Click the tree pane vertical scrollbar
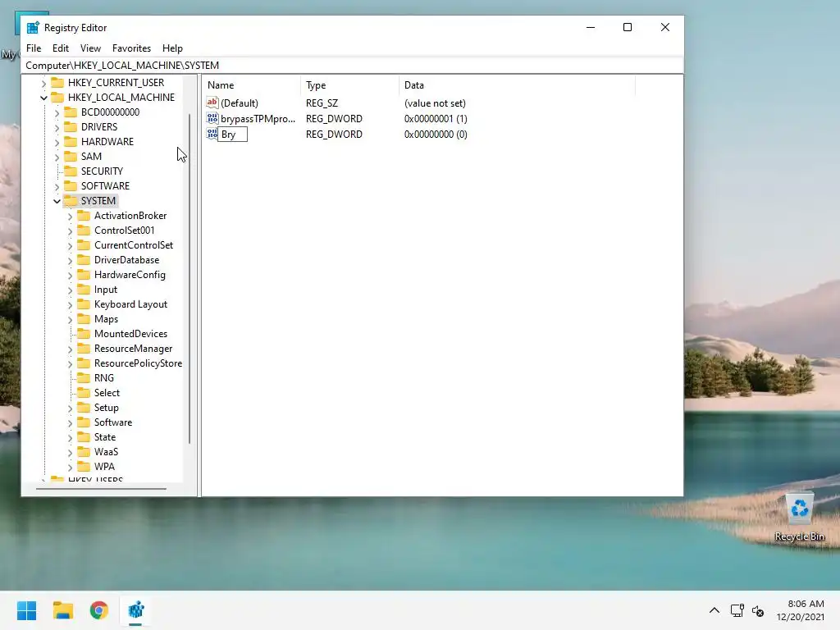This screenshot has width=840, height=630. pos(189,279)
